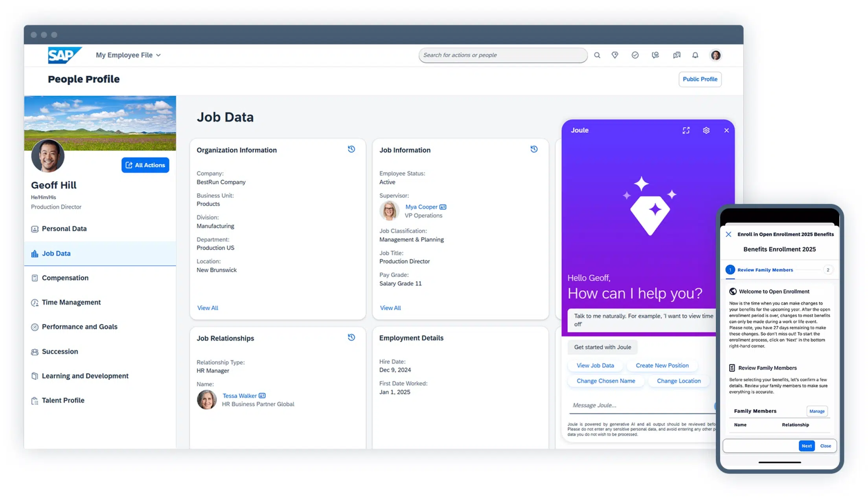The height and width of the screenshot is (498, 868).
Task: Go to Time Management in sidebar
Action: coord(71,302)
